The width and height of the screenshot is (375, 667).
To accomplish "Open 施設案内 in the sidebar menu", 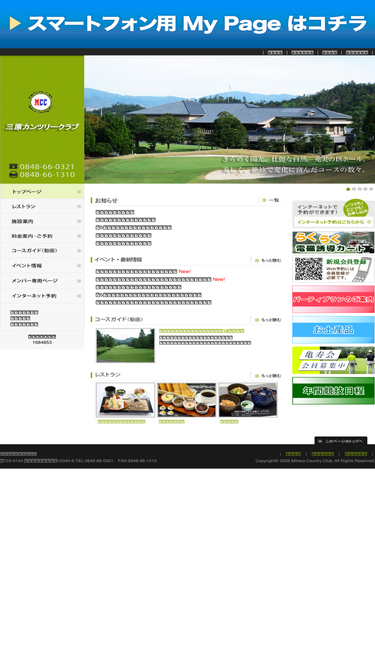I will pos(42,221).
